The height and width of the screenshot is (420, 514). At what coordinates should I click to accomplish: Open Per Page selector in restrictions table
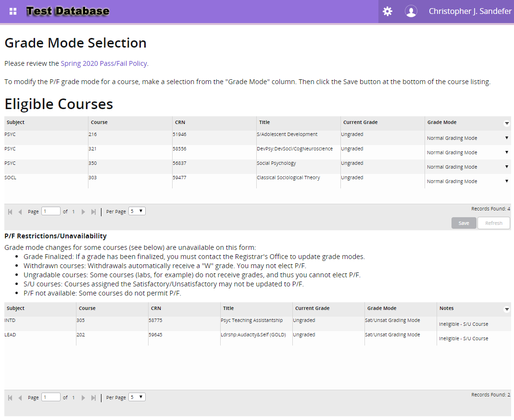(137, 397)
